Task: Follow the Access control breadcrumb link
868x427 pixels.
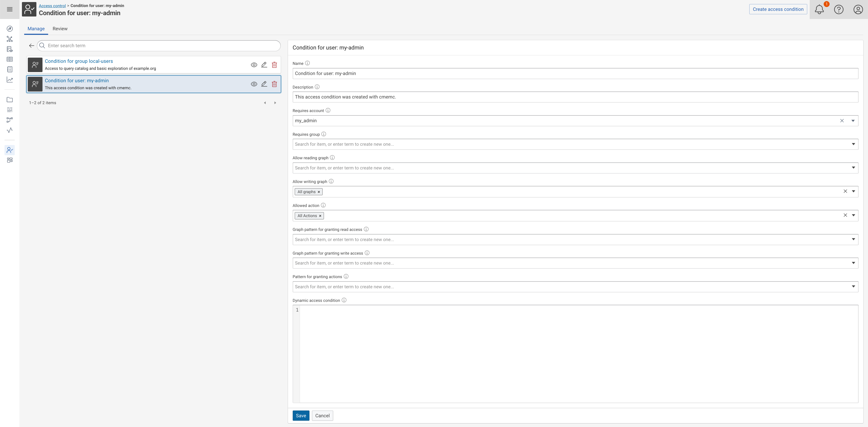Action: [52, 5]
